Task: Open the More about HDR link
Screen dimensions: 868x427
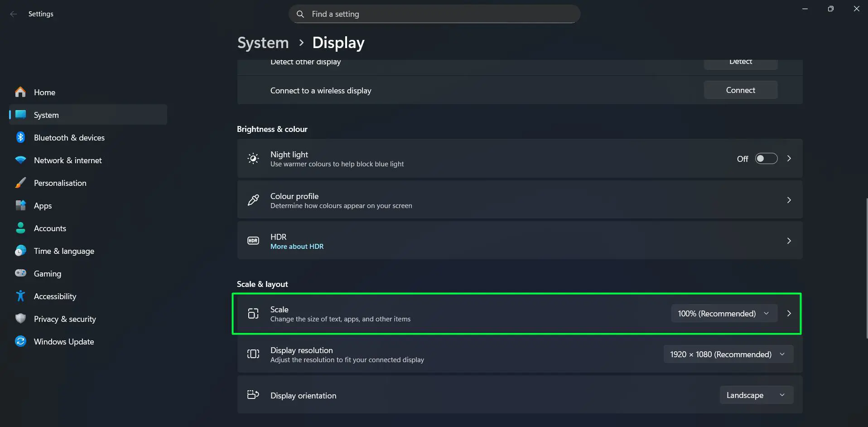Action: pos(297,246)
